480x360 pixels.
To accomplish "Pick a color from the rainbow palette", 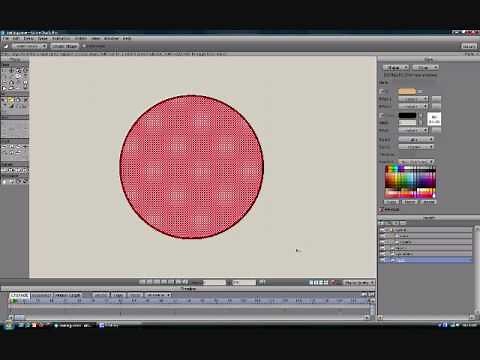I will 410,182.
